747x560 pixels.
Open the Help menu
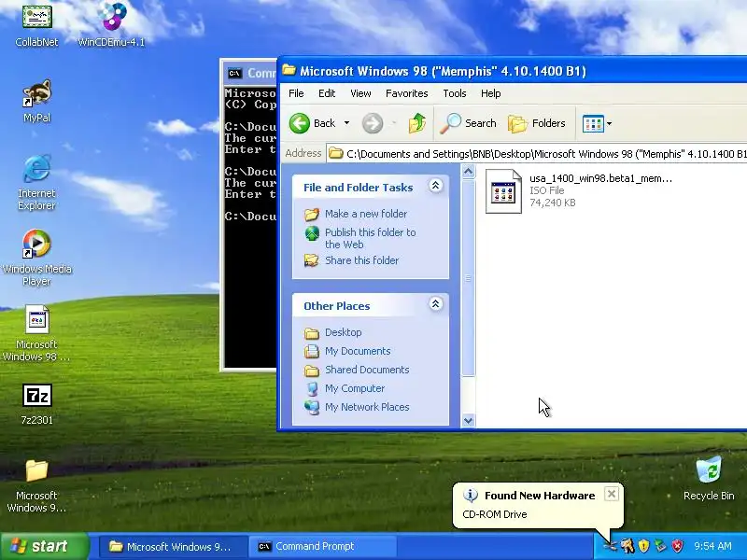coord(491,93)
